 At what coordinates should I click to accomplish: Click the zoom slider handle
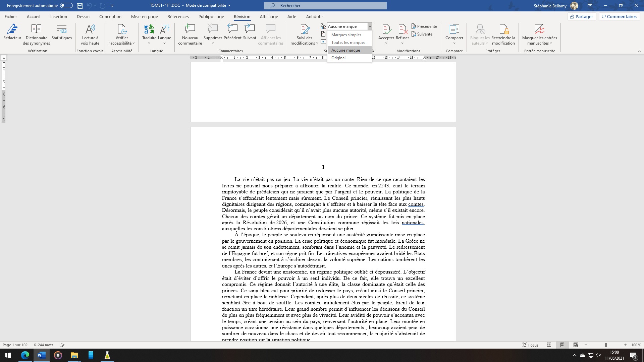click(x=606, y=345)
